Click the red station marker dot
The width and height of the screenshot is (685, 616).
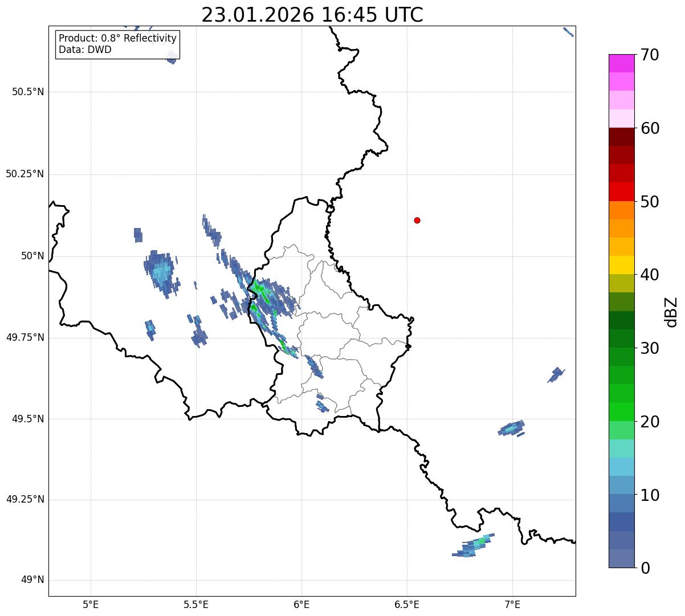(417, 220)
